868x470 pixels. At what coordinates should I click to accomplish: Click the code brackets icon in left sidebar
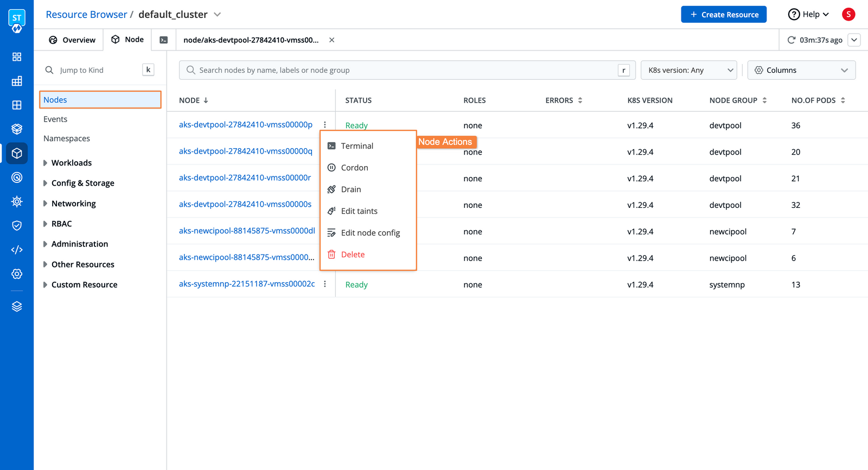[17, 250]
